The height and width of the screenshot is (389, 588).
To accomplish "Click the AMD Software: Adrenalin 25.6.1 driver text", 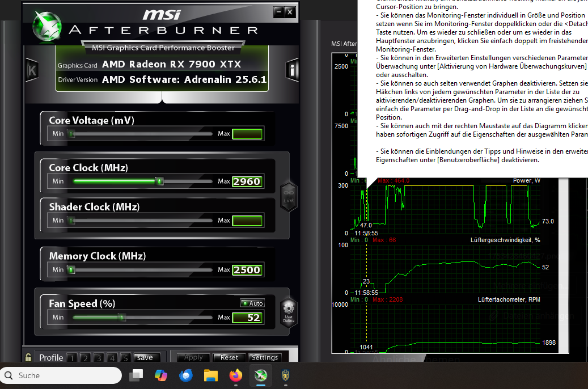I will pos(184,79).
